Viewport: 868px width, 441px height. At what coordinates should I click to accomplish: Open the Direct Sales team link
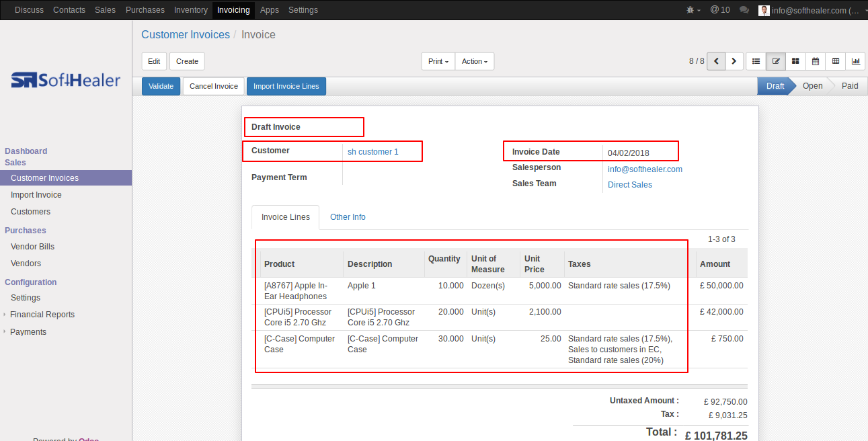pyautogui.click(x=630, y=185)
